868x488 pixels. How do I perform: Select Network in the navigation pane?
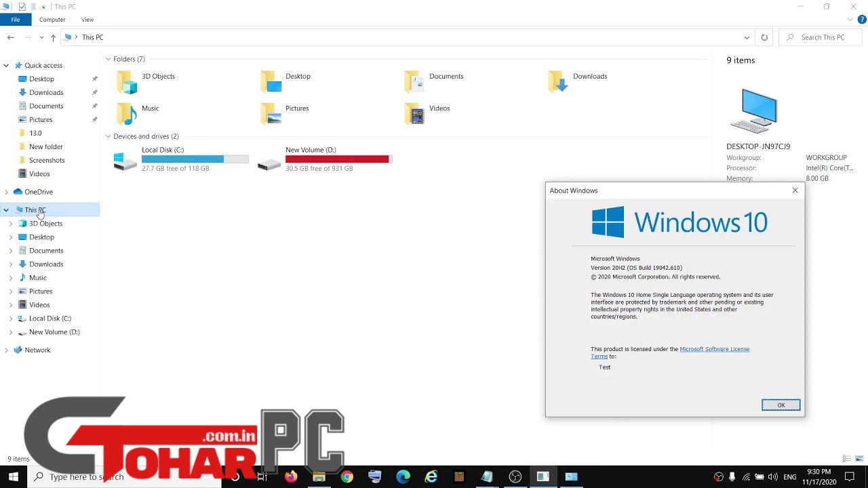[x=37, y=350]
